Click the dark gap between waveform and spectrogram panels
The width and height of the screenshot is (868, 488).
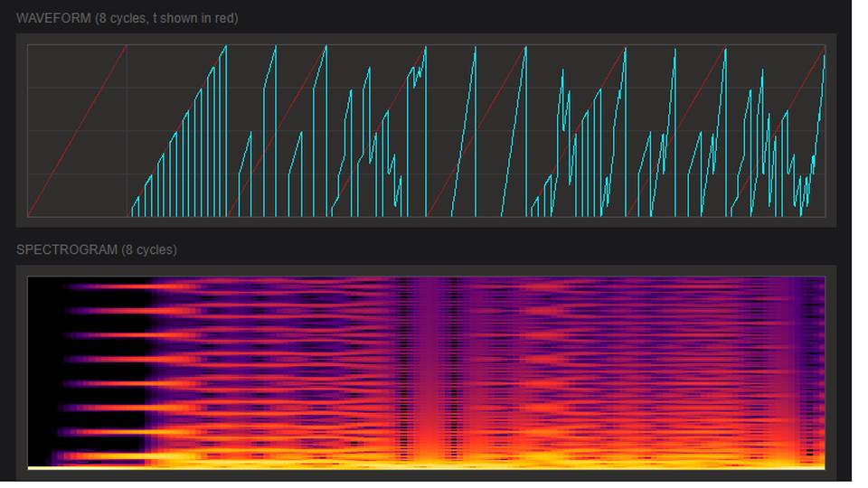[x=425, y=237]
